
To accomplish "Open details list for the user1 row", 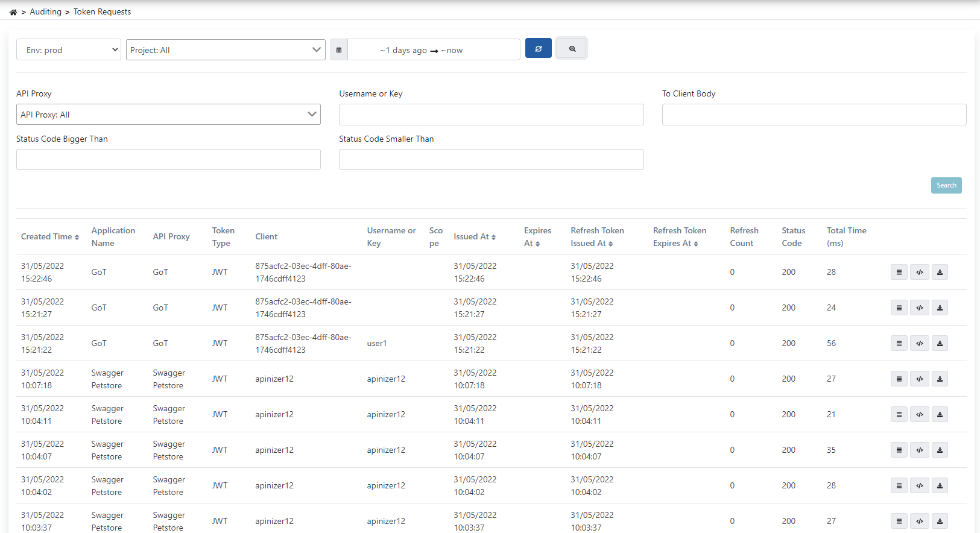I will pos(899,343).
